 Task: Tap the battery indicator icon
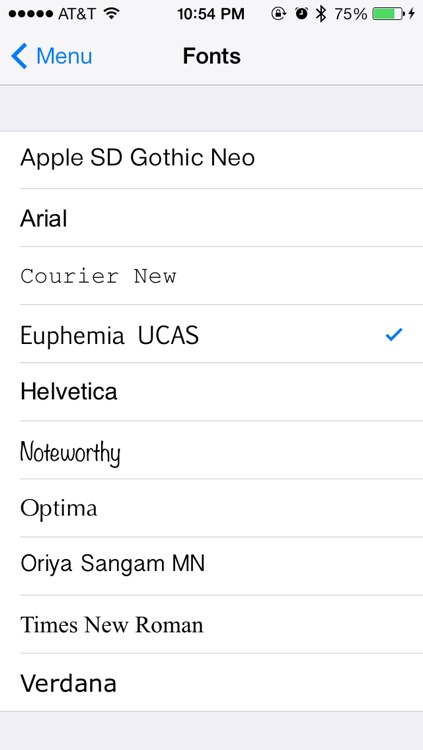coord(388,14)
